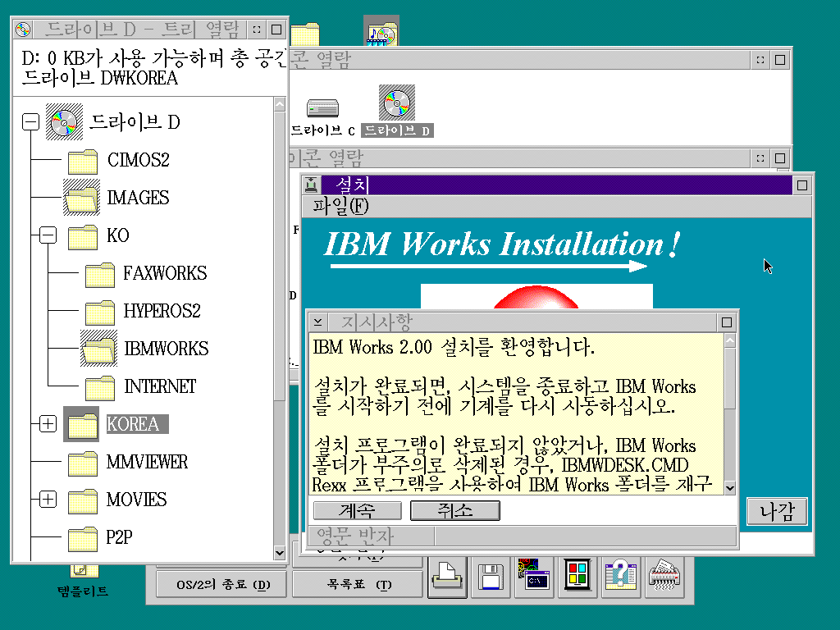Click the KO folder icon
840x630 pixels.
(83, 237)
